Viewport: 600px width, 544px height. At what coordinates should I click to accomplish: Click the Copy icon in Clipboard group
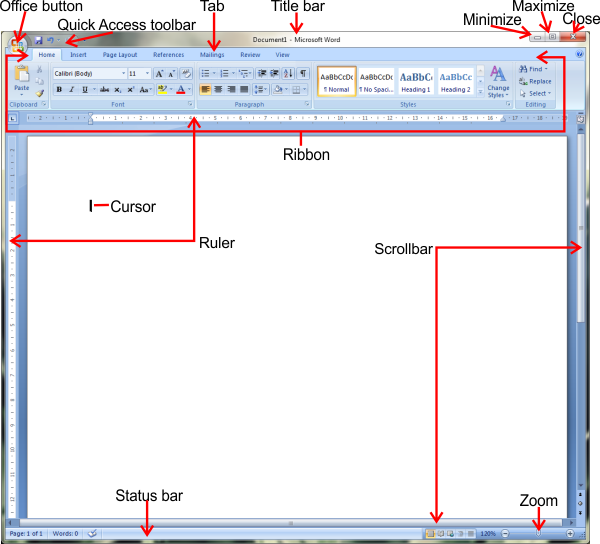39,81
